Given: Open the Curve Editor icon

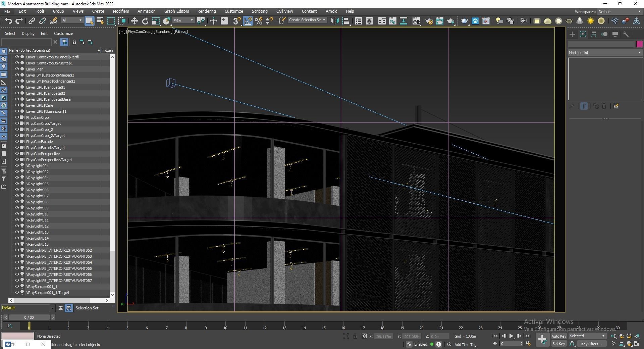Looking at the screenshot, I should [392, 21].
